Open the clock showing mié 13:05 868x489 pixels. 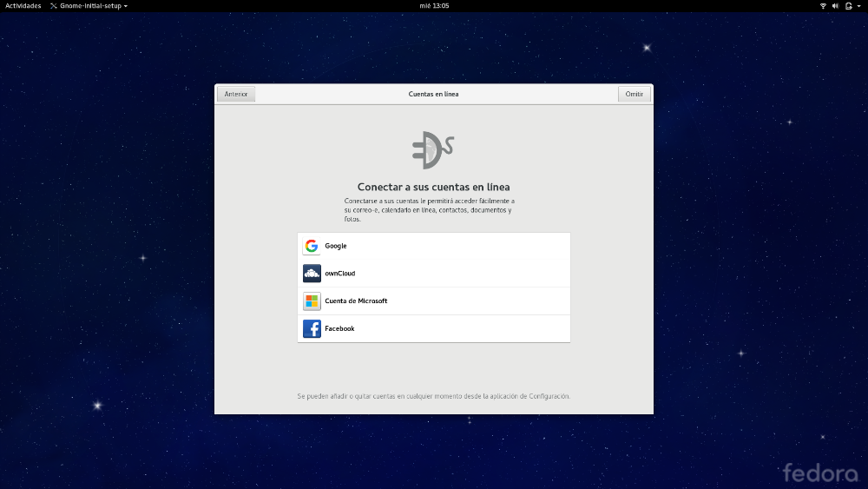pos(434,6)
